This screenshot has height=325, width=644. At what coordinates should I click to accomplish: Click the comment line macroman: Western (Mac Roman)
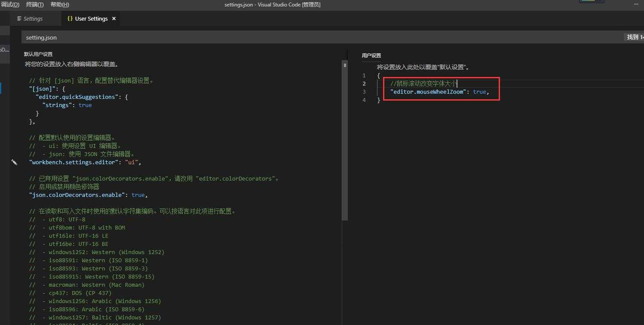click(87, 285)
